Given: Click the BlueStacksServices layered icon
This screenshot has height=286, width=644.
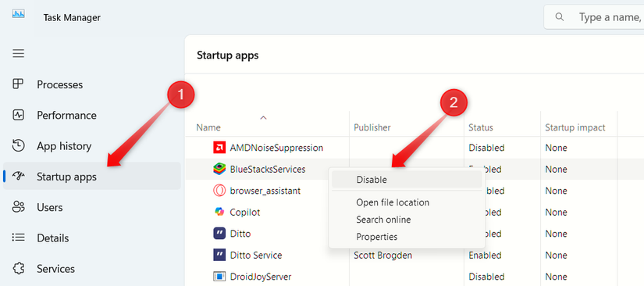Looking at the screenshot, I should 219,169.
